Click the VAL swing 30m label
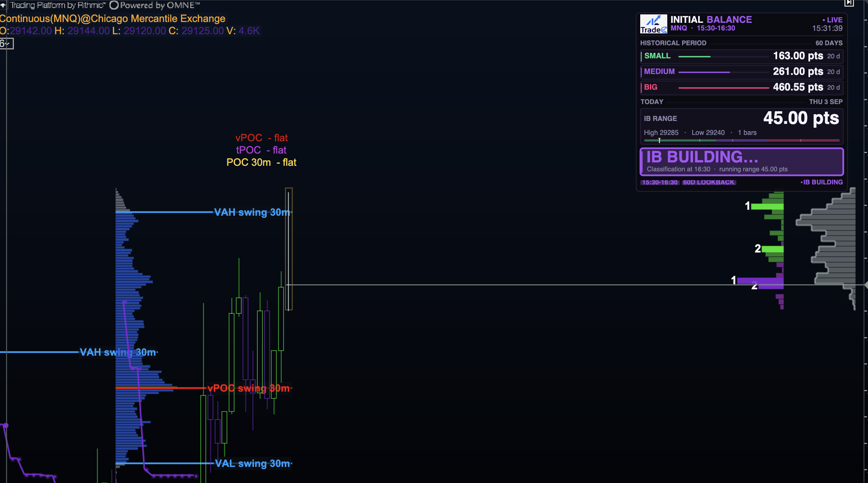Image resolution: width=868 pixels, height=483 pixels. pos(252,464)
